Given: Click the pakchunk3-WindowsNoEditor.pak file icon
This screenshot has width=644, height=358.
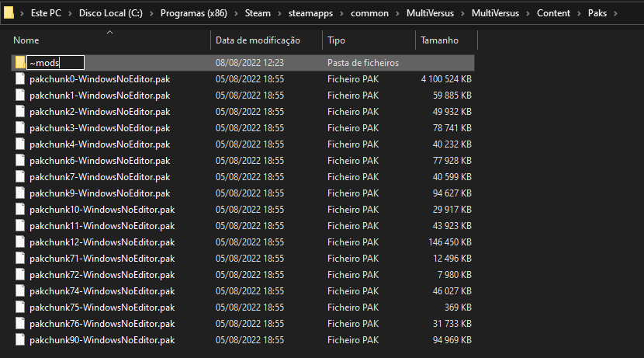Looking at the screenshot, I should (x=20, y=128).
